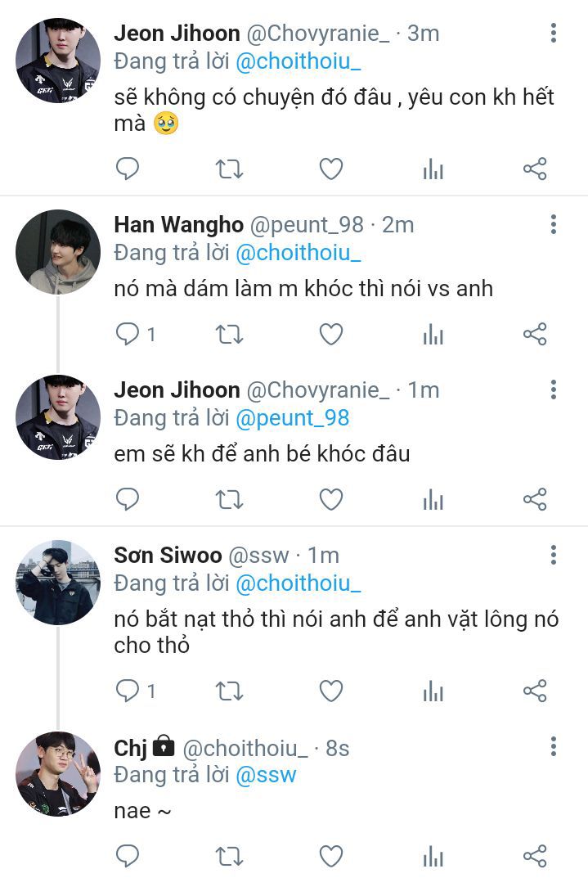Open Han Wangho's profile picture

(x=57, y=252)
